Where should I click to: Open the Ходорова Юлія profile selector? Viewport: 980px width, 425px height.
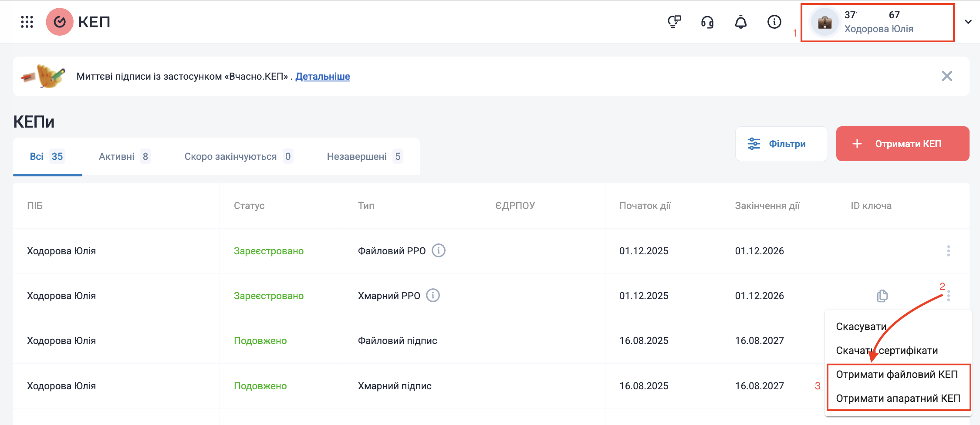(877, 23)
